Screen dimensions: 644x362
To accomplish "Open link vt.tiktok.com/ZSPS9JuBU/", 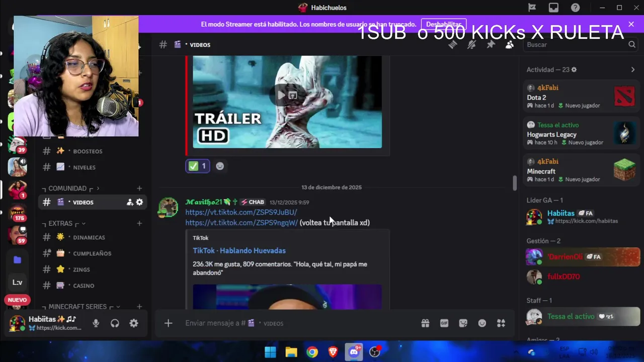I will [x=241, y=212].
